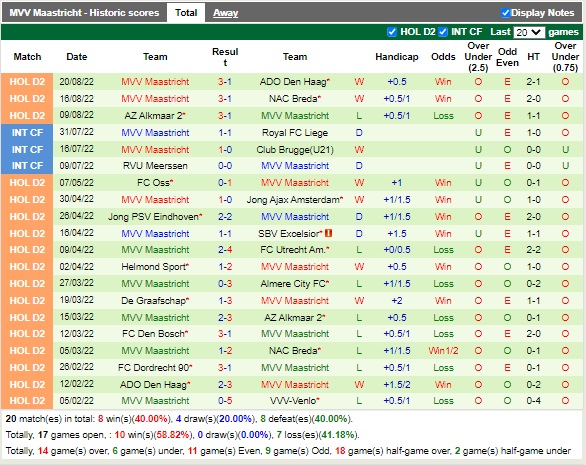Open Club Brugge(U21) team link

coord(295,150)
